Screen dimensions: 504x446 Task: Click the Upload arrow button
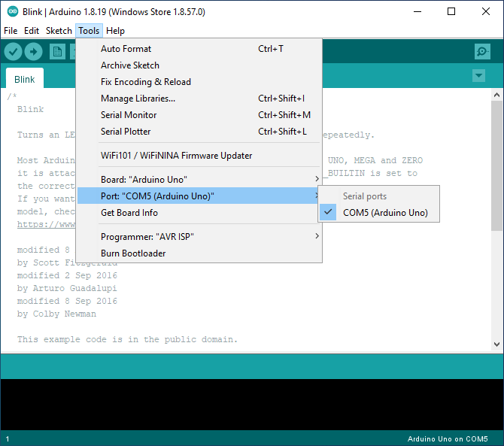(33, 52)
